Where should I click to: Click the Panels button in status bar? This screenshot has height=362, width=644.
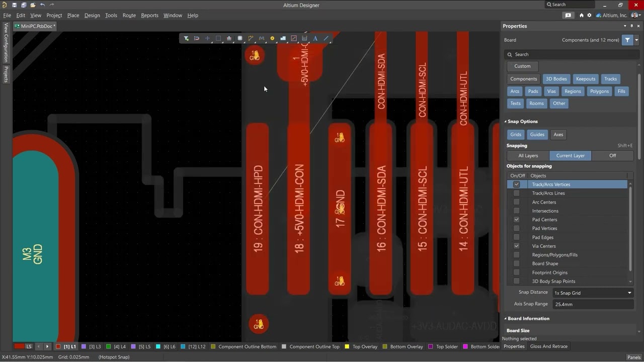[634, 357]
